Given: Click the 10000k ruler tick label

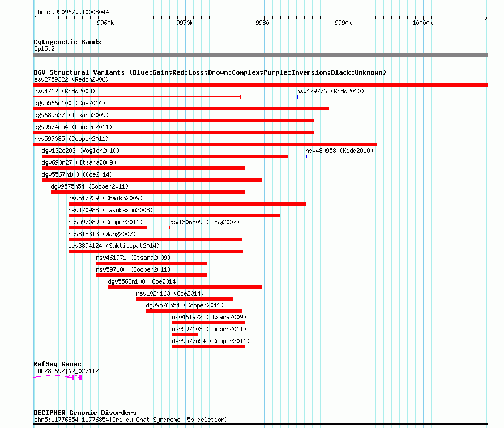Looking at the screenshot, I should (x=422, y=23).
